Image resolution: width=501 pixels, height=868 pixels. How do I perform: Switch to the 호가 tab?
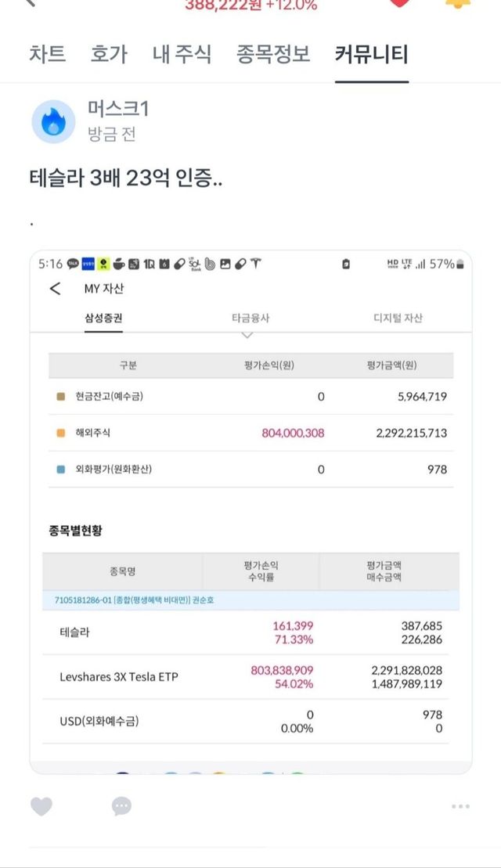109,55
